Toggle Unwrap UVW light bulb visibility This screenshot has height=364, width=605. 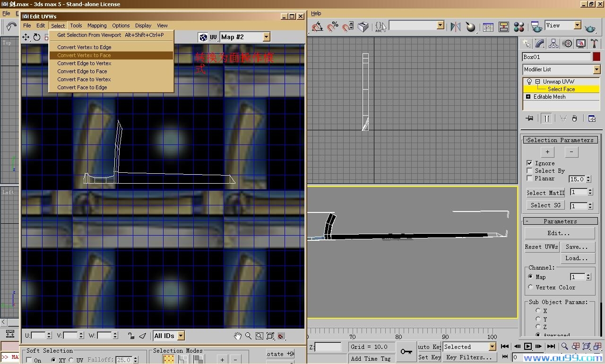pos(529,82)
